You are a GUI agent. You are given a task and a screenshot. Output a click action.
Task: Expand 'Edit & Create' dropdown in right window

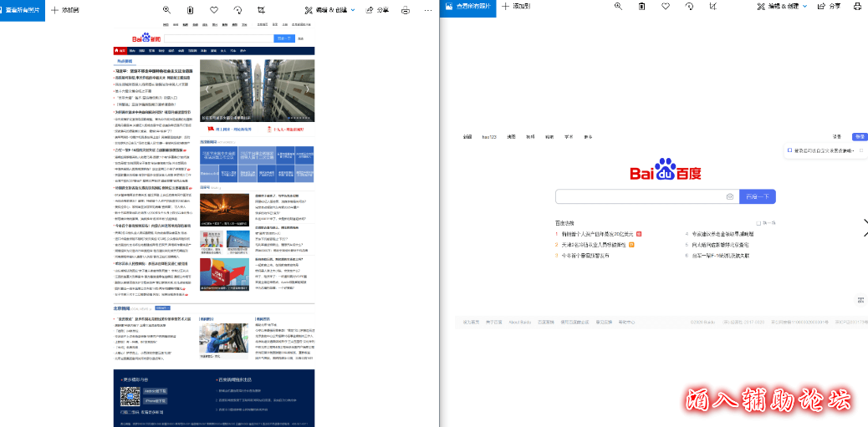[782, 6]
